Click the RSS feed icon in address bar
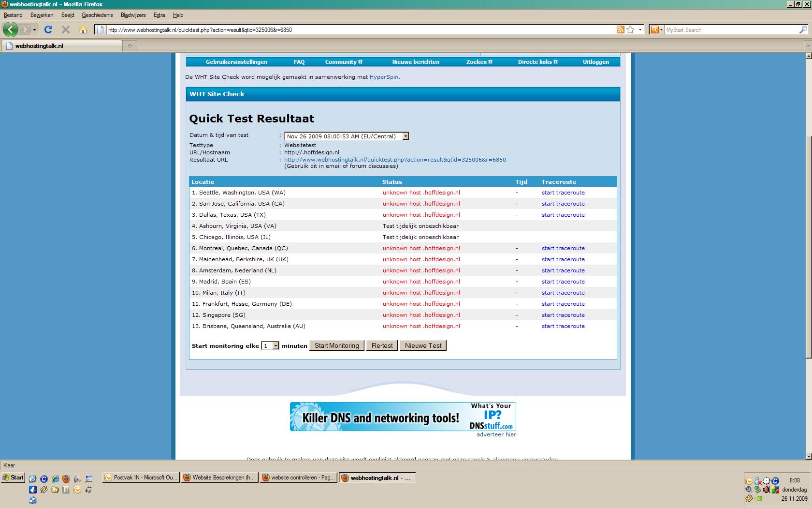 coord(620,30)
